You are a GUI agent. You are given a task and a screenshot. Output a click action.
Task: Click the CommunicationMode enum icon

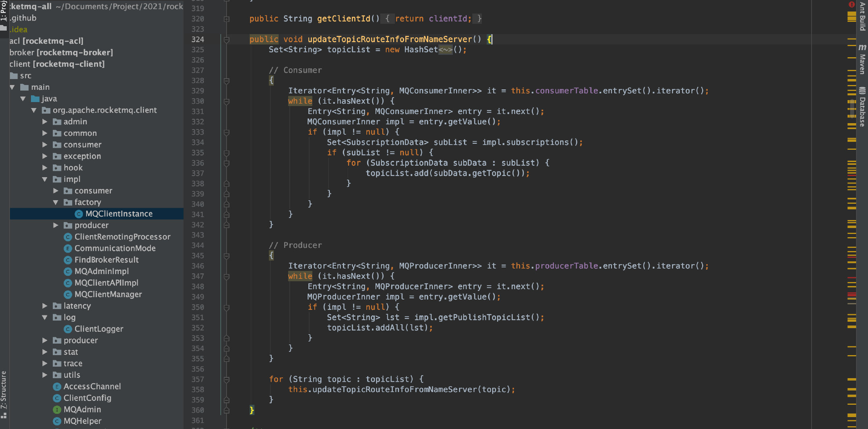(x=68, y=248)
